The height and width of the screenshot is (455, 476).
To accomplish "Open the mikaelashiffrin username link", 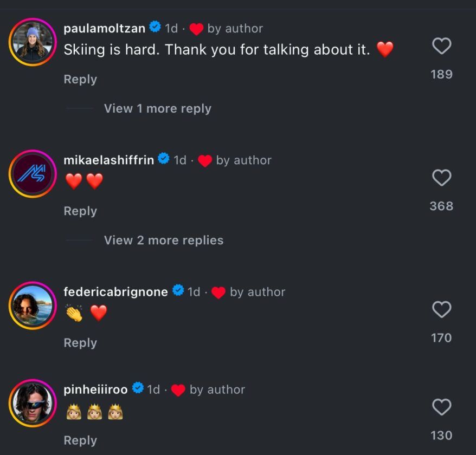I will (108, 160).
